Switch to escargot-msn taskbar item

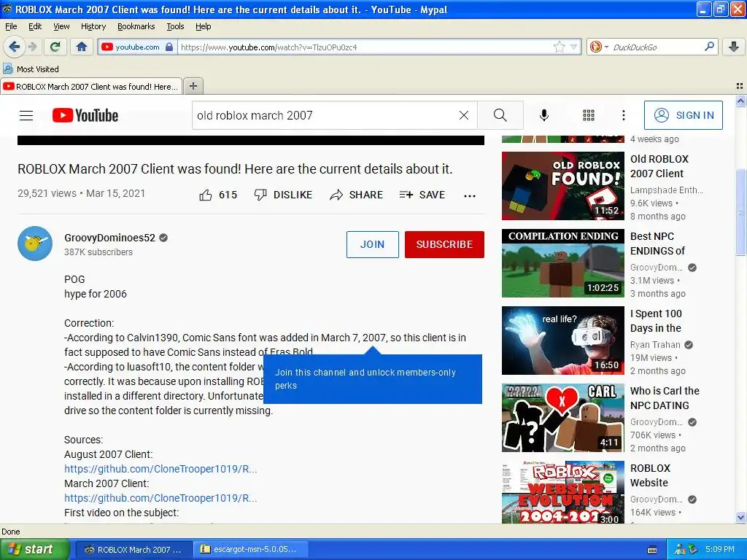click(x=250, y=550)
